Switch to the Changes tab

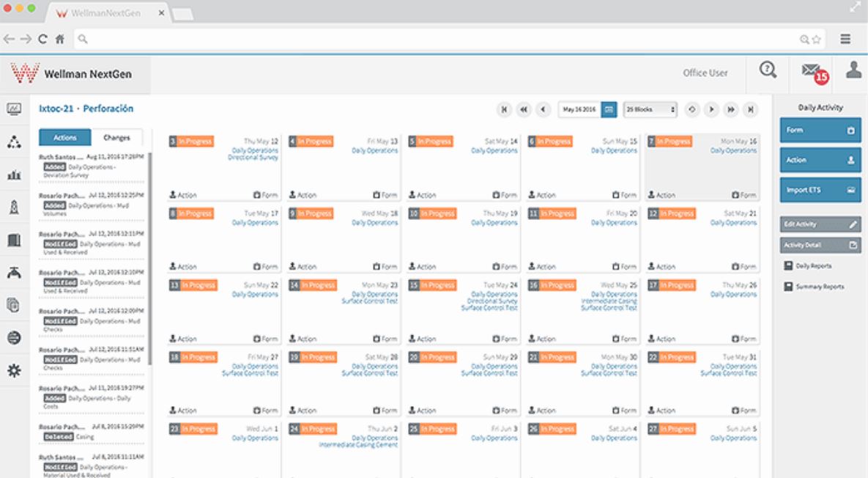coord(116,137)
